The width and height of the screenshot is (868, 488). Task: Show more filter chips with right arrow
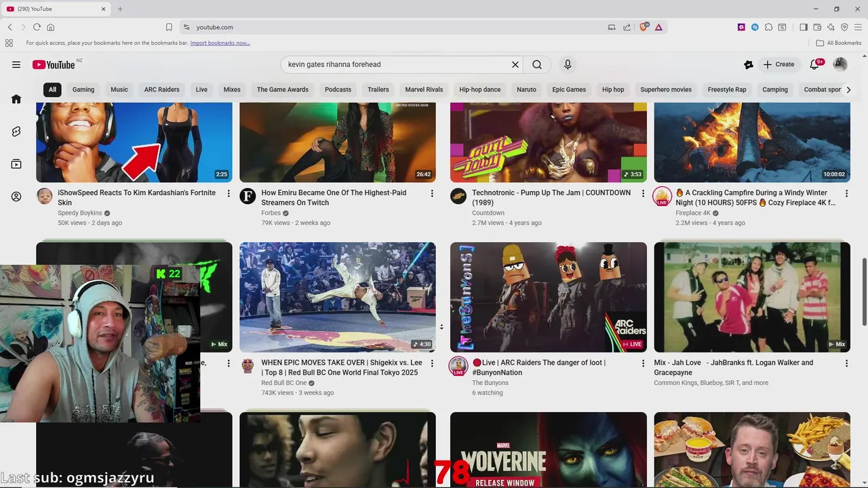click(848, 89)
